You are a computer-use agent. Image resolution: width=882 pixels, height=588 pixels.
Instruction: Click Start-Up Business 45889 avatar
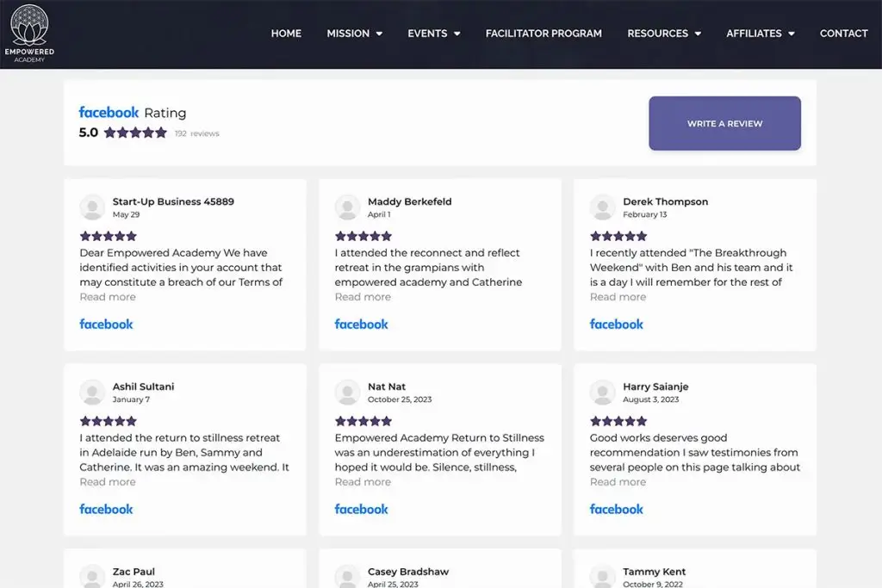(x=92, y=207)
